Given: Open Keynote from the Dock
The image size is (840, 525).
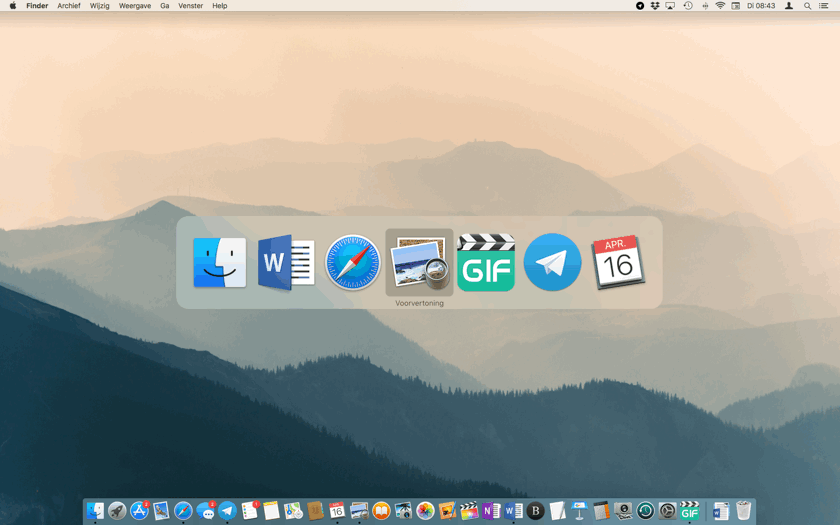Looking at the screenshot, I should [579, 511].
